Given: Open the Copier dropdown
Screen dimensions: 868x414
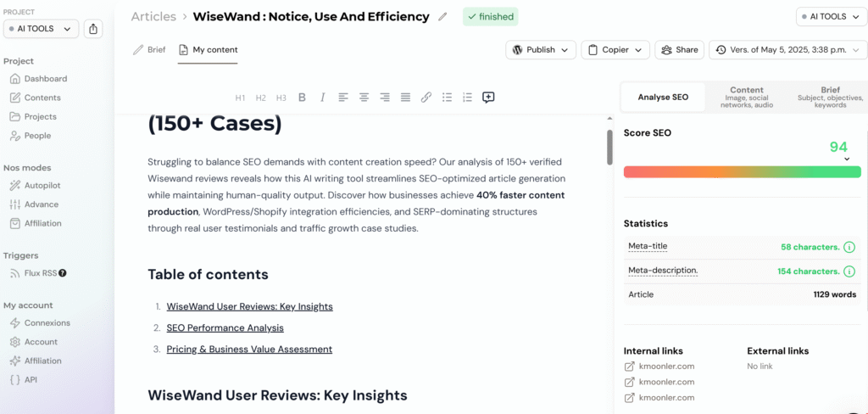Looking at the screenshot, I should [x=615, y=50].
